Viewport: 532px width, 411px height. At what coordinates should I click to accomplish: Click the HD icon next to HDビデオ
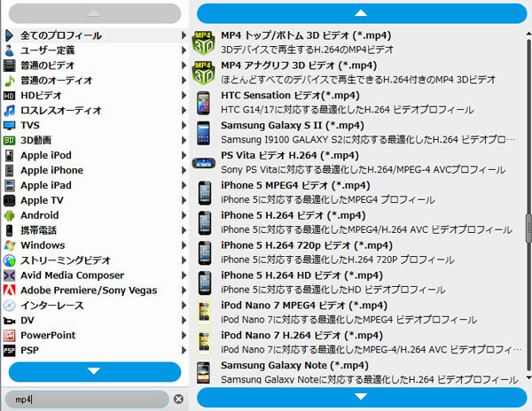tap(9, 96)
